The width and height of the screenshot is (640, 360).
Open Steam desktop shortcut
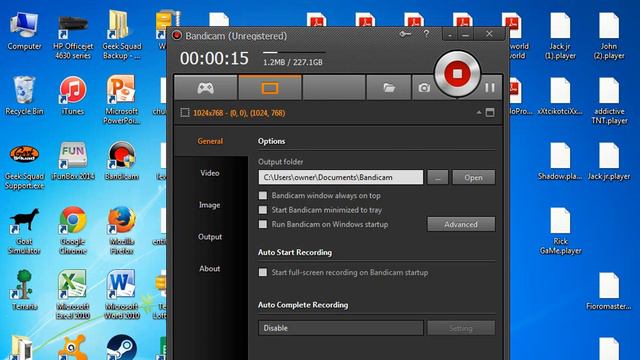point(122,347)
